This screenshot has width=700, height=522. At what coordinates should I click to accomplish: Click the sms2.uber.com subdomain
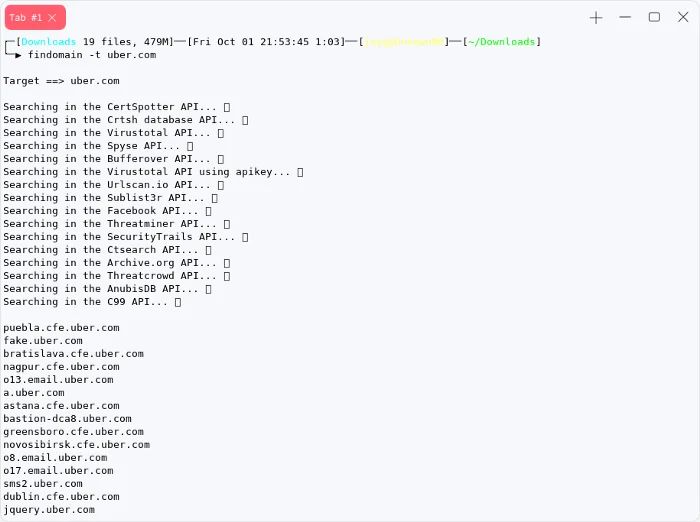tap(43, 484)
